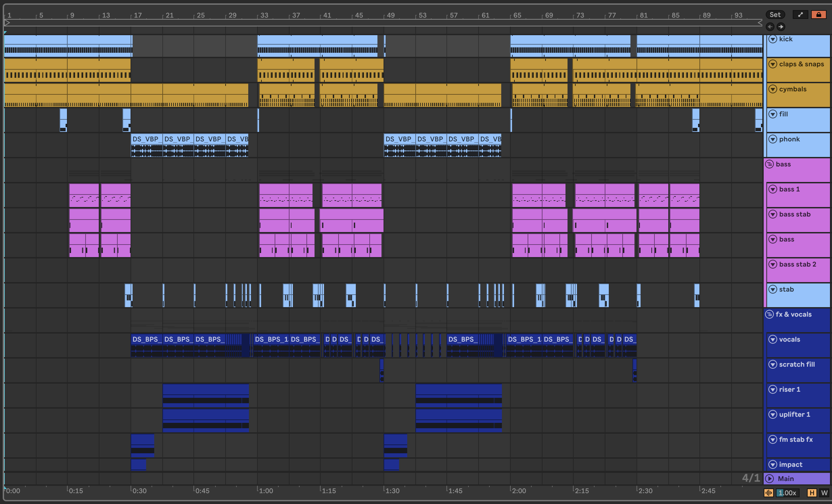The height and width of the screenshot is (504, 832).
Task: Select the vocals track name
Action: (789, 339)
